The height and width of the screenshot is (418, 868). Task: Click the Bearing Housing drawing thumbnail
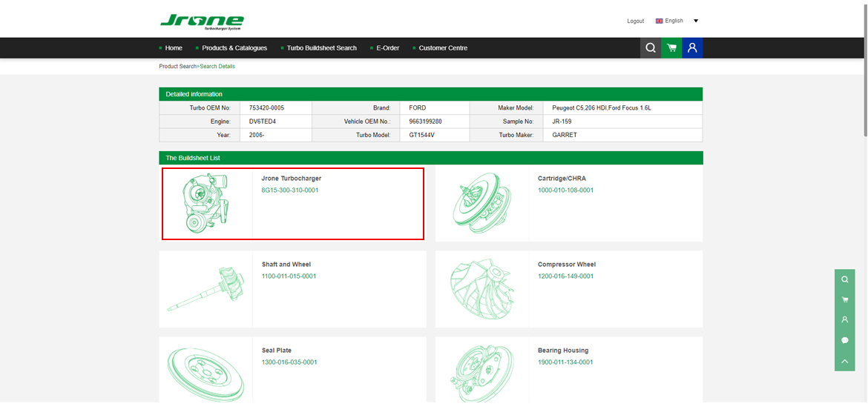coord(482,375)
